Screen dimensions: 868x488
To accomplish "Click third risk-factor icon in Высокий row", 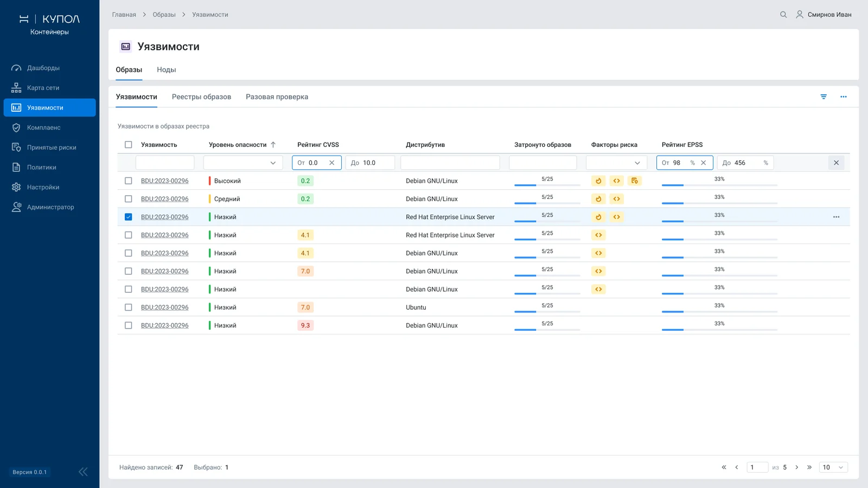I will [x=635, y=181].
